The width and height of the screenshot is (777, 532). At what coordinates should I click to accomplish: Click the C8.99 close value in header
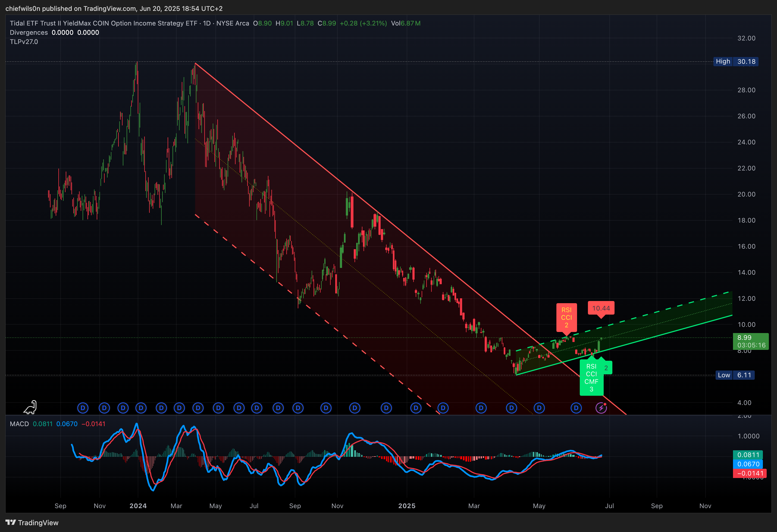click(327, 23)
